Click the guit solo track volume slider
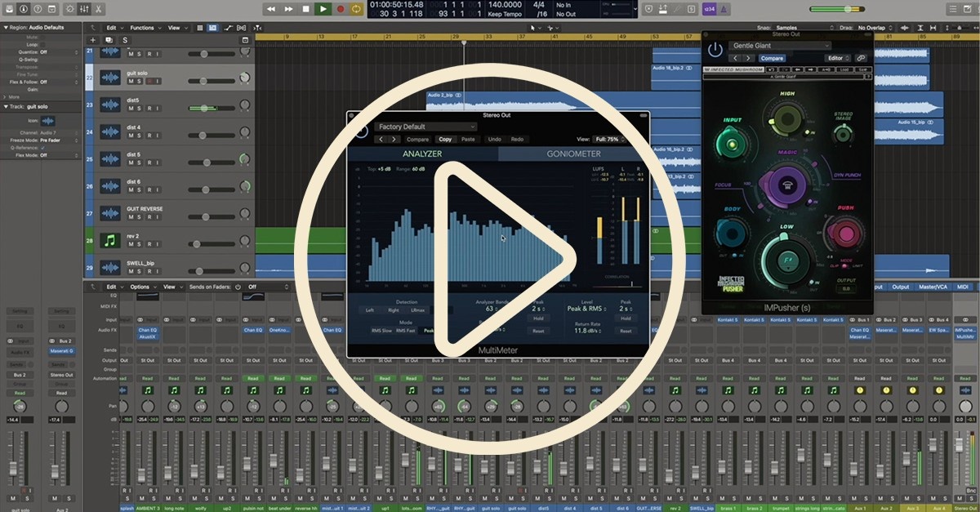 pos(210,81)
